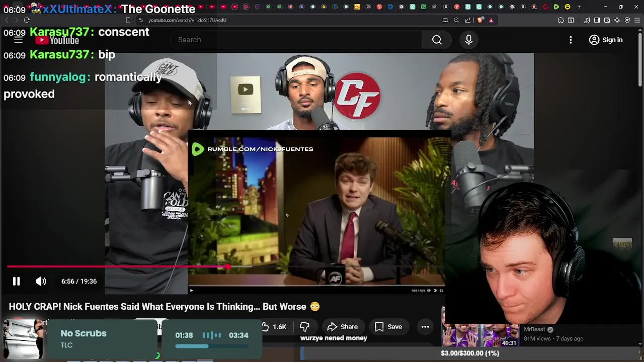Open the MrBeast channel name link

534,329
